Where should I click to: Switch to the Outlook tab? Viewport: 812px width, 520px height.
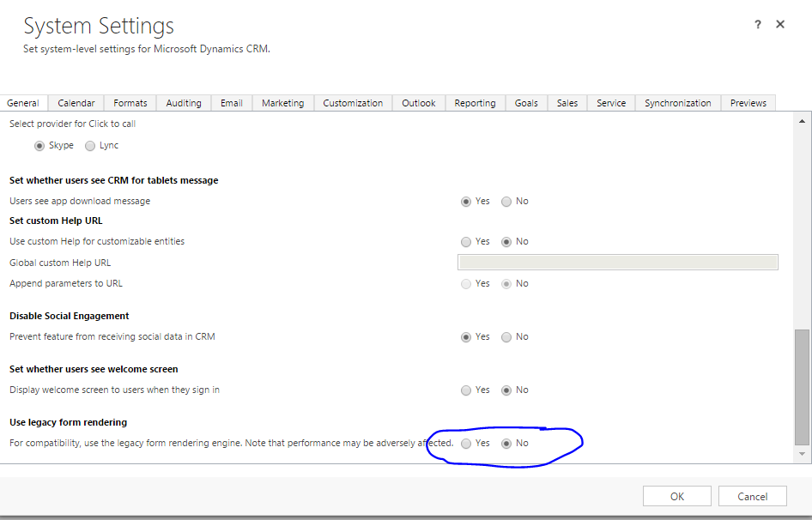click(x=418, y=103)
